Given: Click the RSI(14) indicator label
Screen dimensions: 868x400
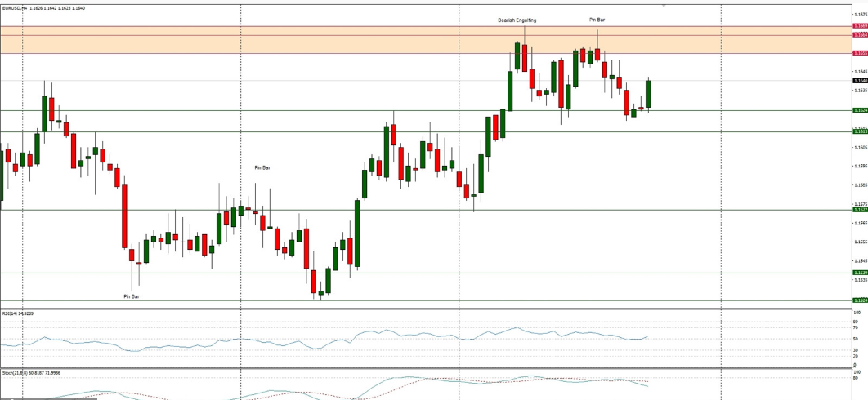Looking at the screenshot, I should [18, 313].
